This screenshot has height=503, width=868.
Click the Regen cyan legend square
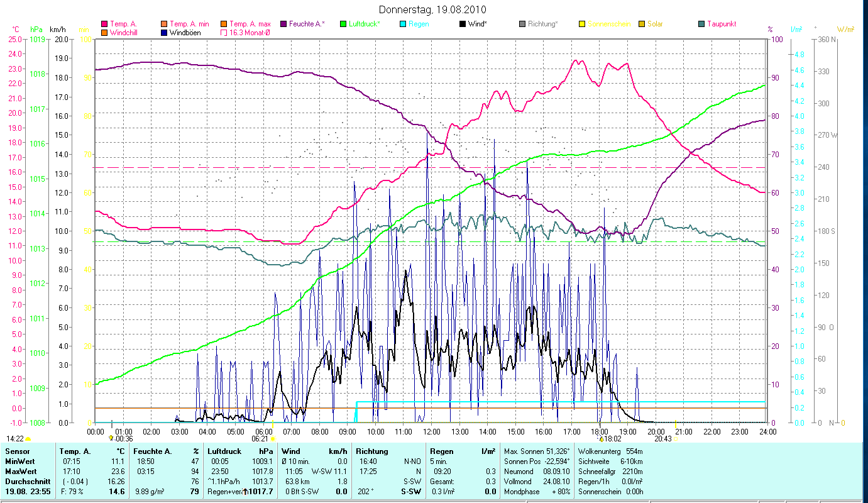[x=403, y=24]
